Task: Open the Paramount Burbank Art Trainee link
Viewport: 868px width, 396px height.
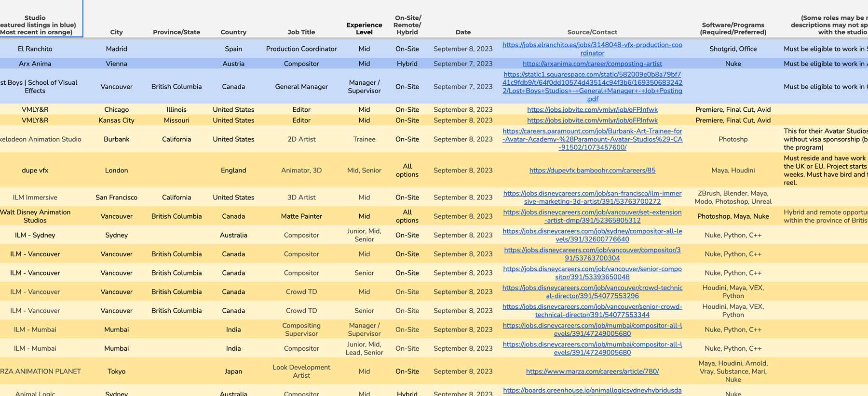Action: 592,139
